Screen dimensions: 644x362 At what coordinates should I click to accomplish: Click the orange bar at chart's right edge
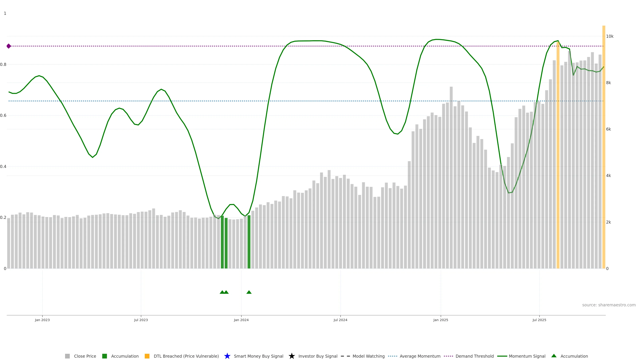604,150
